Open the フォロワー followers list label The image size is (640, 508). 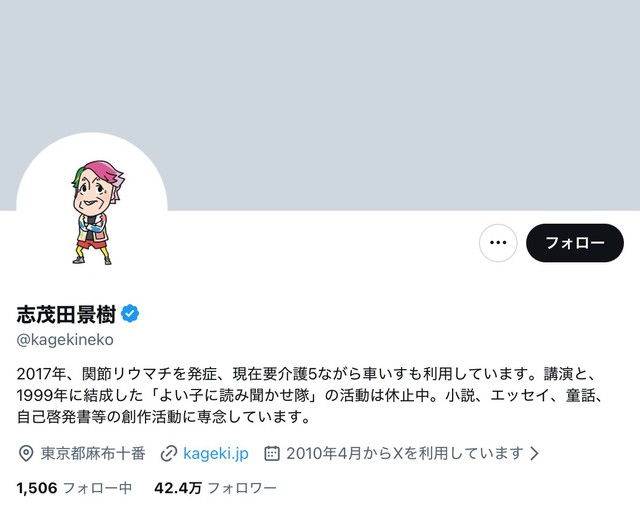coord(242,488)
